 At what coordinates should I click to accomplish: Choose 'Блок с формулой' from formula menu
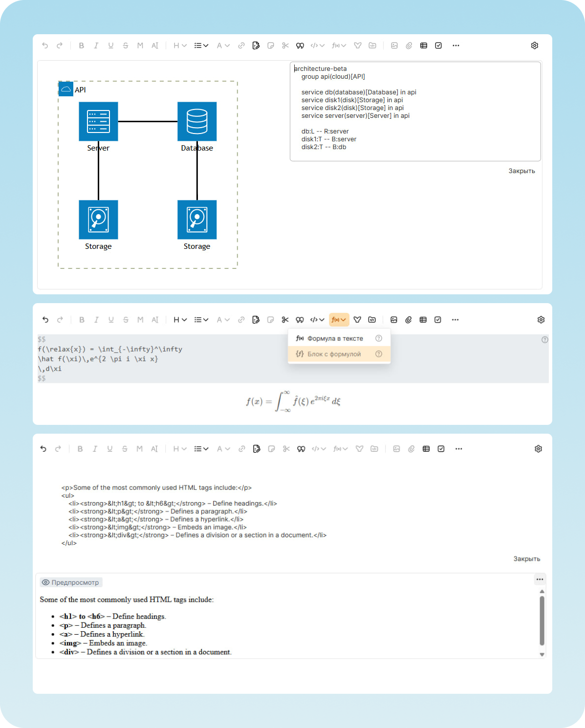tap(334, 354)
